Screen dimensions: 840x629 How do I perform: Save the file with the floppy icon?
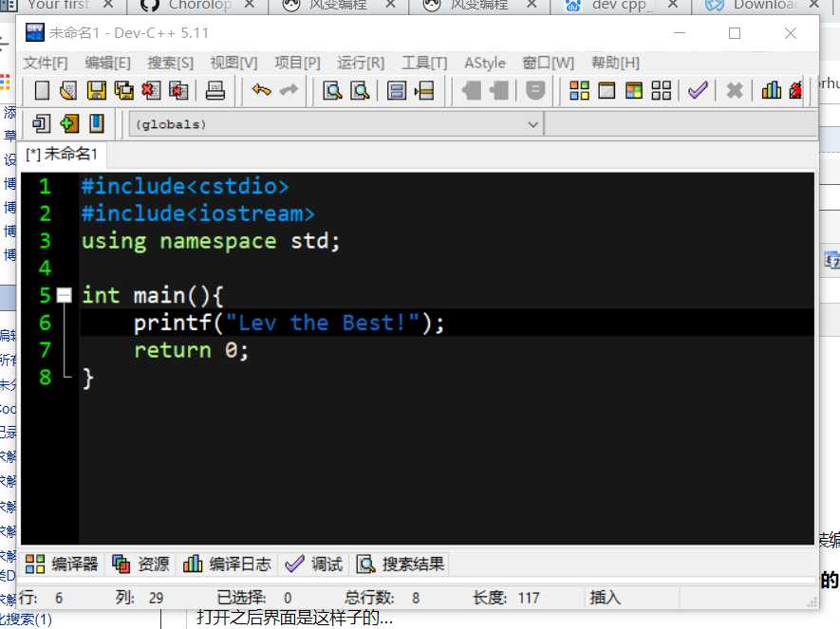click(97, 90)
